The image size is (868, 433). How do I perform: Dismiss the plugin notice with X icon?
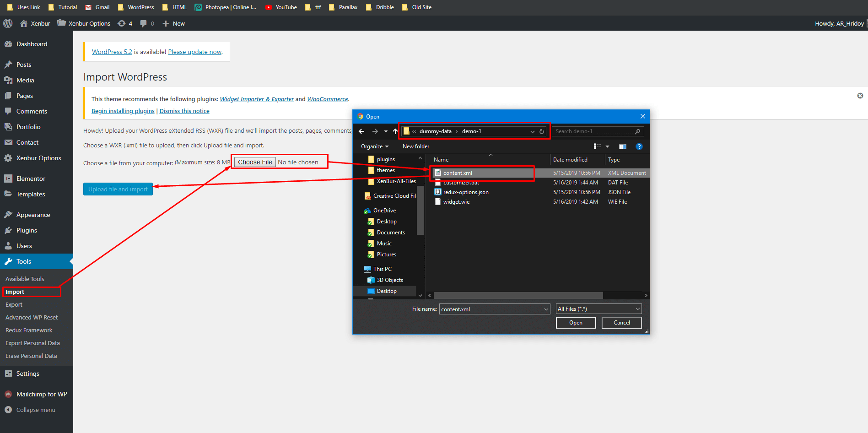(x=860, y=96)
